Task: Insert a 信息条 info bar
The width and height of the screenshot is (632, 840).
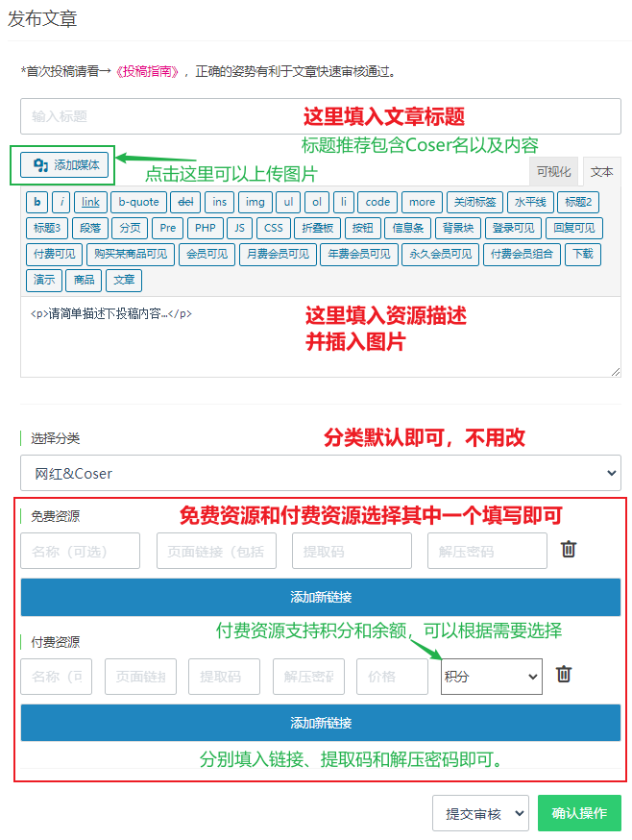Action: 407,228
